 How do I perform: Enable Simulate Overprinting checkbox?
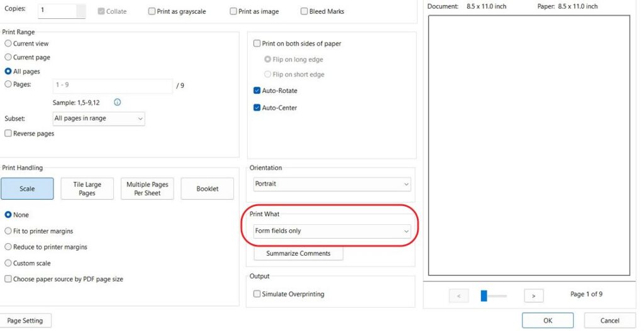click(257, 294)
